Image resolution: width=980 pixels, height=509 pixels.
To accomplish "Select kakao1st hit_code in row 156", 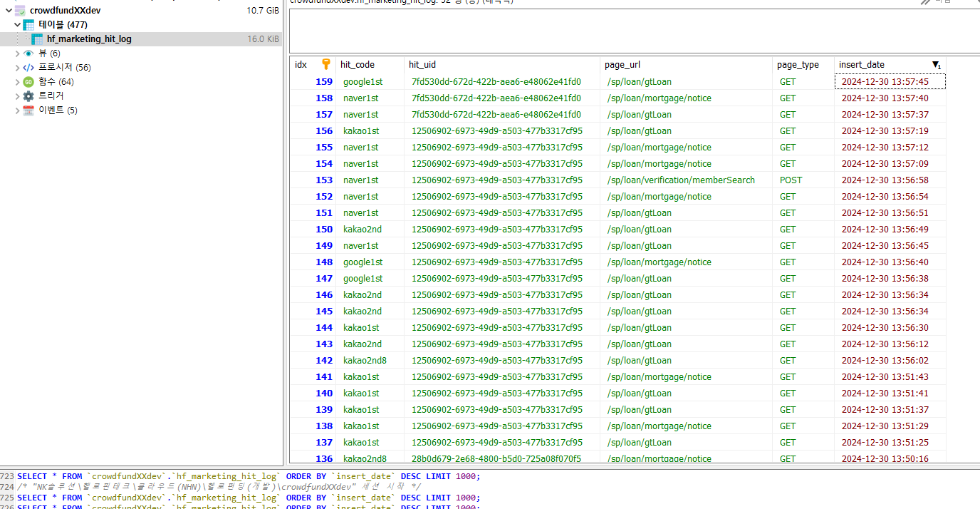I will pyautogui.click(x=370, y=131).
